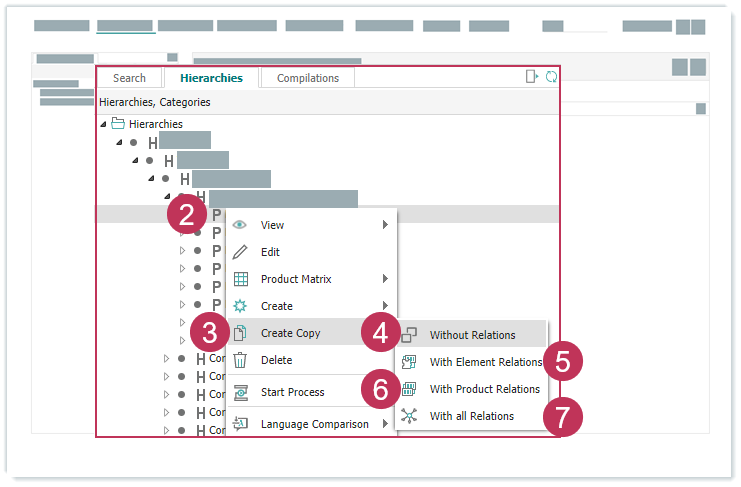Click the pencil icon beside Edit
The width and height of the screenshot is (741, 487).
point(240,252)
